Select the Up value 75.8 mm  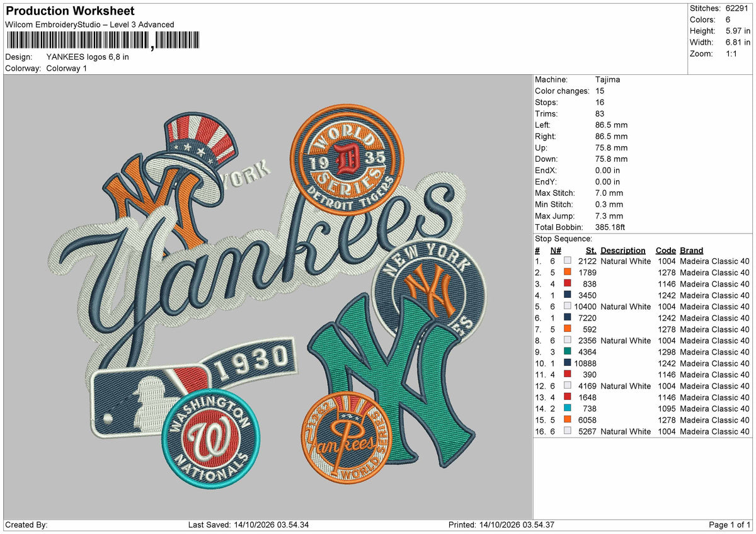(x=611, y=147)
